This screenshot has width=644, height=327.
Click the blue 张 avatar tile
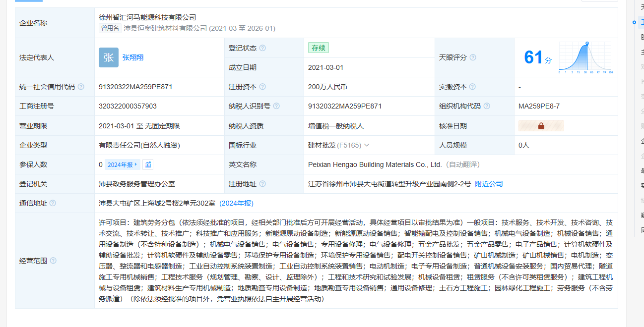pyautogui.click(x=109, y=57)
